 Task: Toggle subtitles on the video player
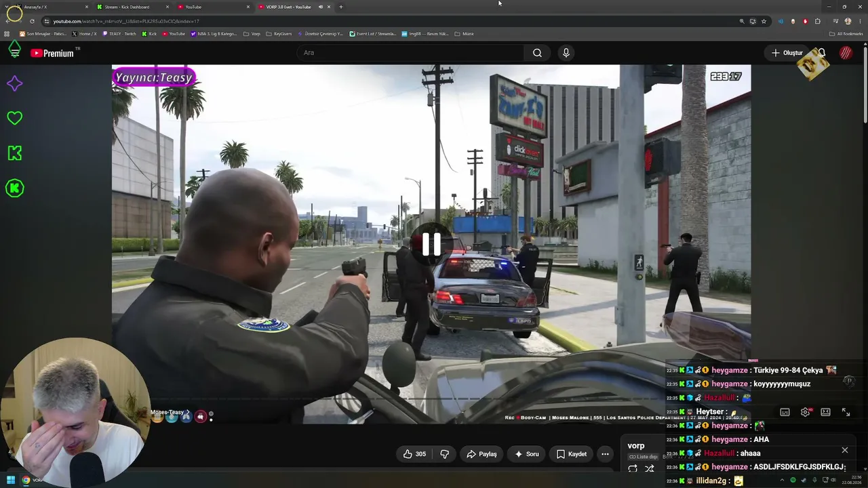785,412
